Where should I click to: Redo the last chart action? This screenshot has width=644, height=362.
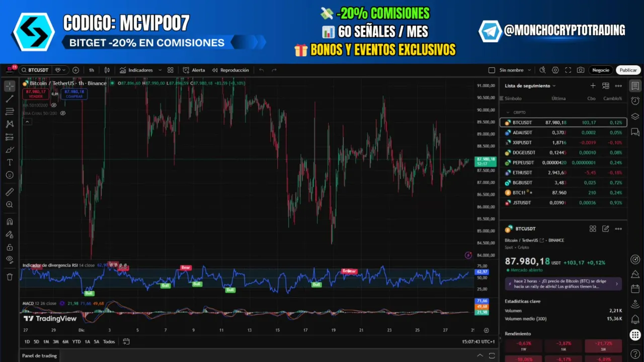pos(274,70)
